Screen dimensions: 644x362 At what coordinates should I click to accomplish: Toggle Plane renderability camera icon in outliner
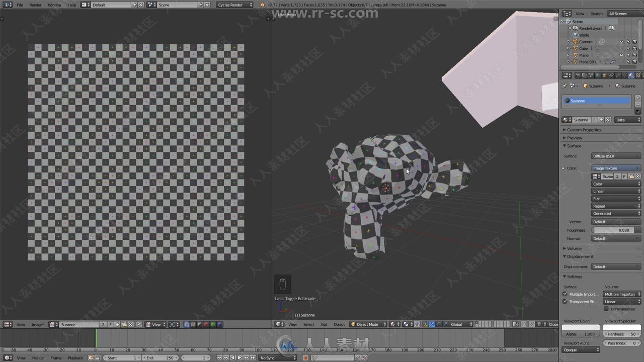pos(634,55)
